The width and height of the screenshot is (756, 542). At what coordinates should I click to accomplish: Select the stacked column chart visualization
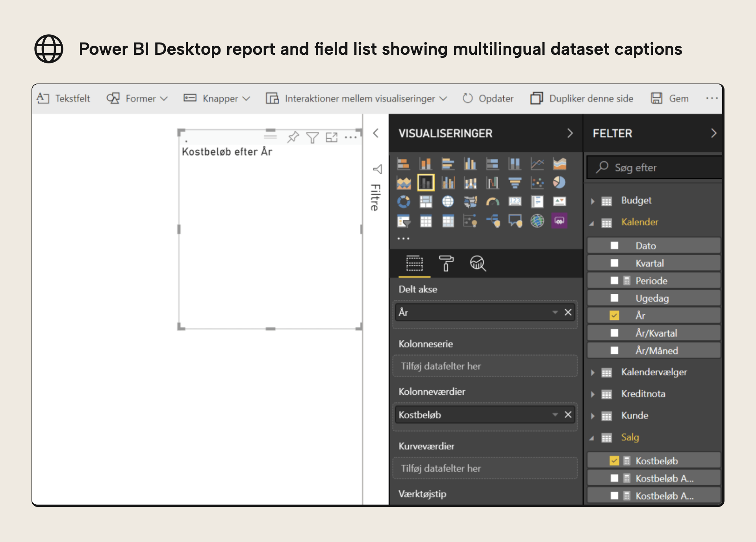426,163
